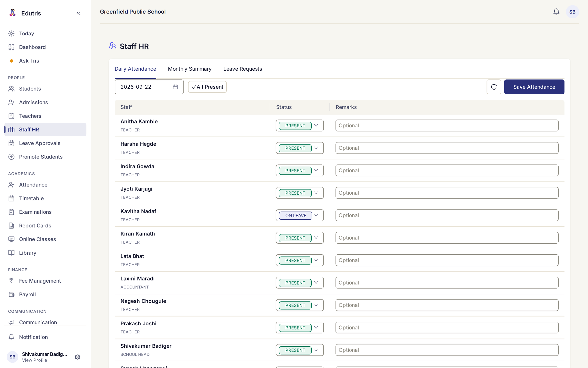Open Timetable in sidebar
The width and height of the screenshot is (588, 368).
(x=45, y=198)
